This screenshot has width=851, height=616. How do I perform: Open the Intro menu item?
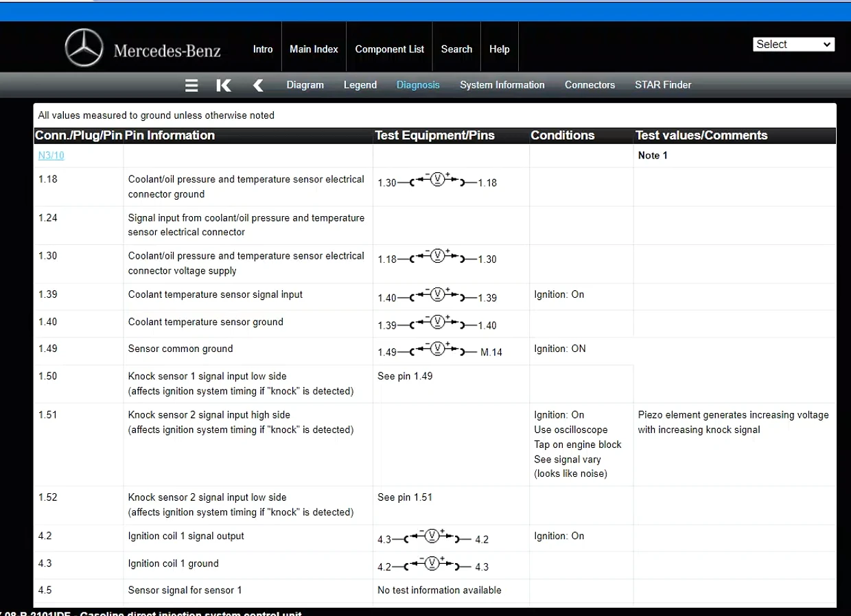pos(263,49)
